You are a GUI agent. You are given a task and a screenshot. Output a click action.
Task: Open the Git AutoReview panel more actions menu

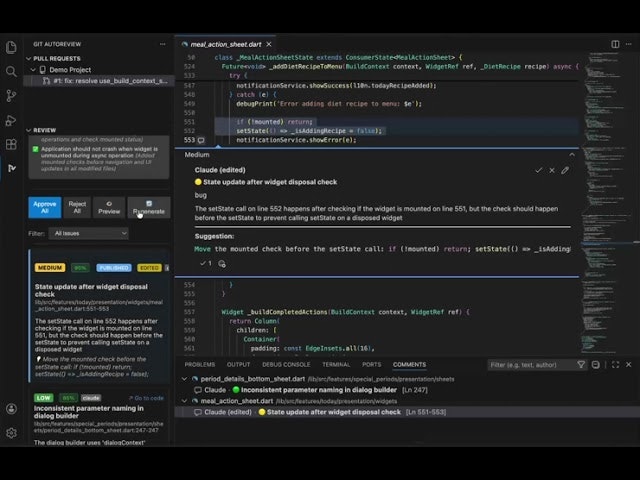(x=162, y=44)
